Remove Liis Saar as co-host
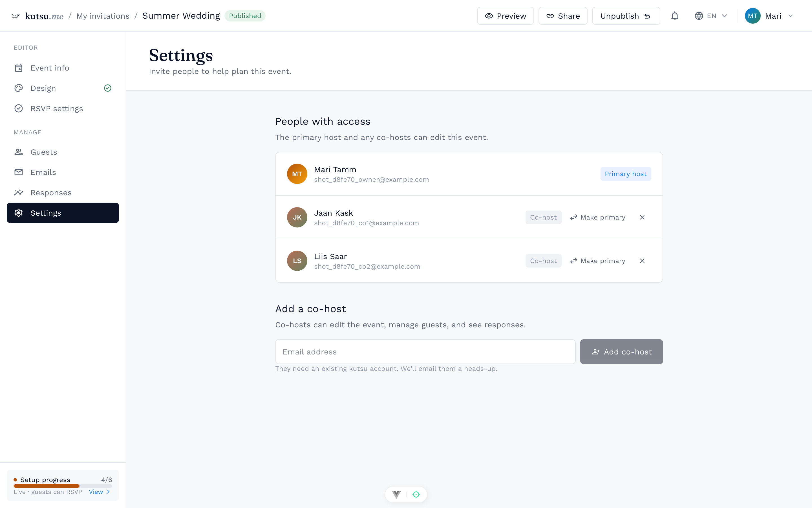Image resolution: width=812 pixels, height=508 pixels. pyautogui.click(x=642, y=261)
